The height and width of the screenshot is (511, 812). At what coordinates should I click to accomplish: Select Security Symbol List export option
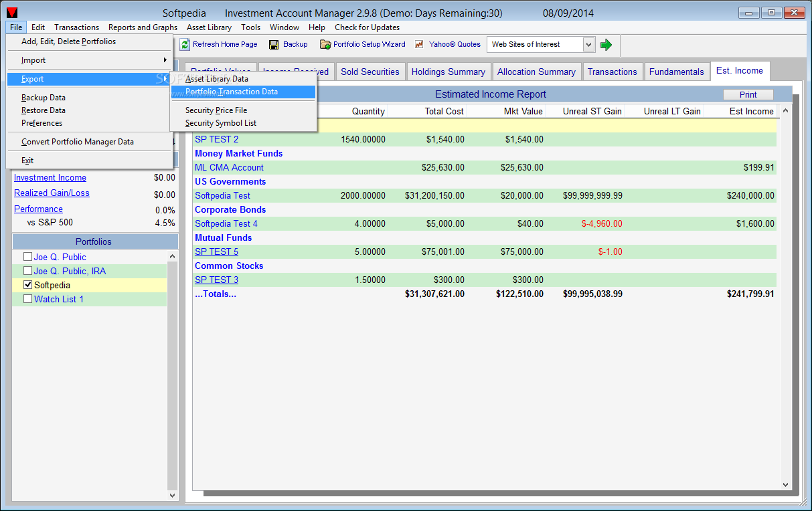pyautogui.click(x=243, y=123)
